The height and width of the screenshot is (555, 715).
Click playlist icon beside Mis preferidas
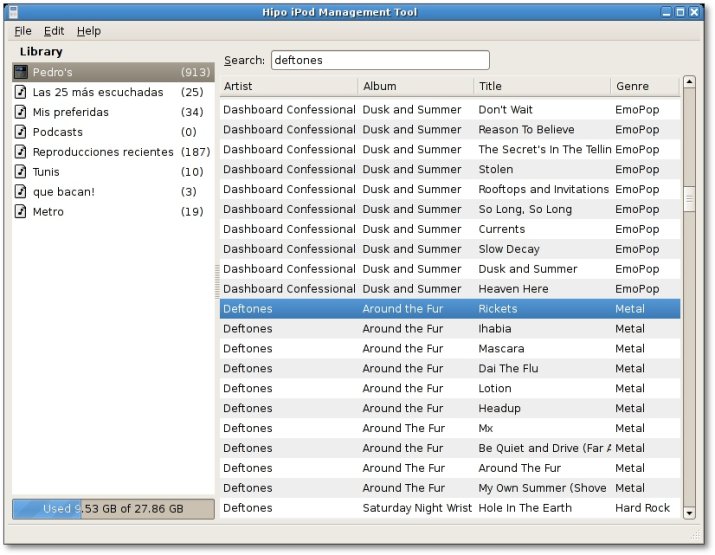click(21, 112)
